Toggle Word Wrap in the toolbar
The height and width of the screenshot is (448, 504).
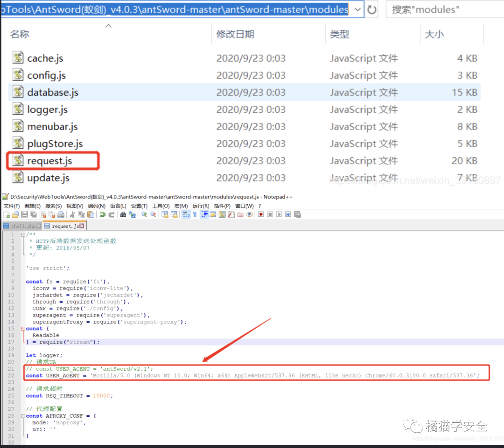[186, 214]
